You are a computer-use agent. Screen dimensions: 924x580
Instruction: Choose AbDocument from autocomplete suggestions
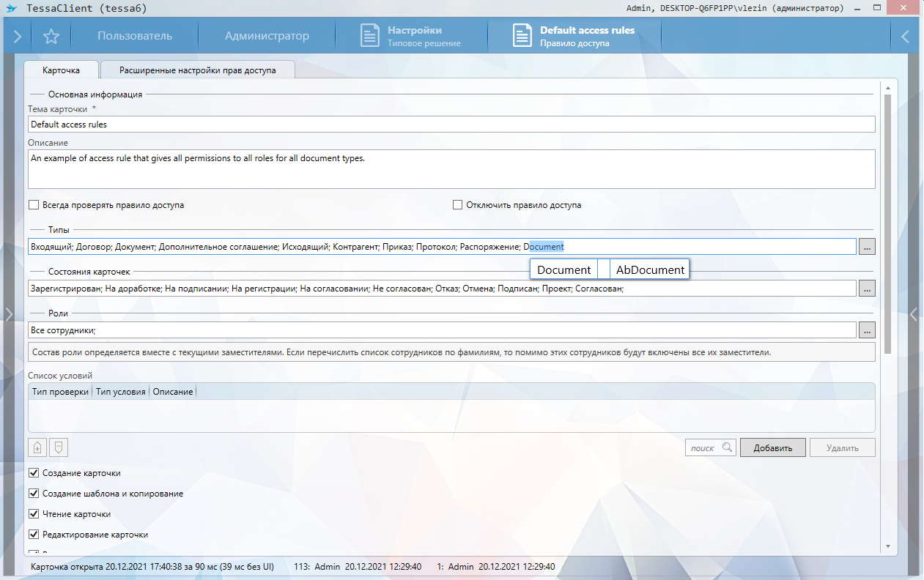(x=650, y=269)
